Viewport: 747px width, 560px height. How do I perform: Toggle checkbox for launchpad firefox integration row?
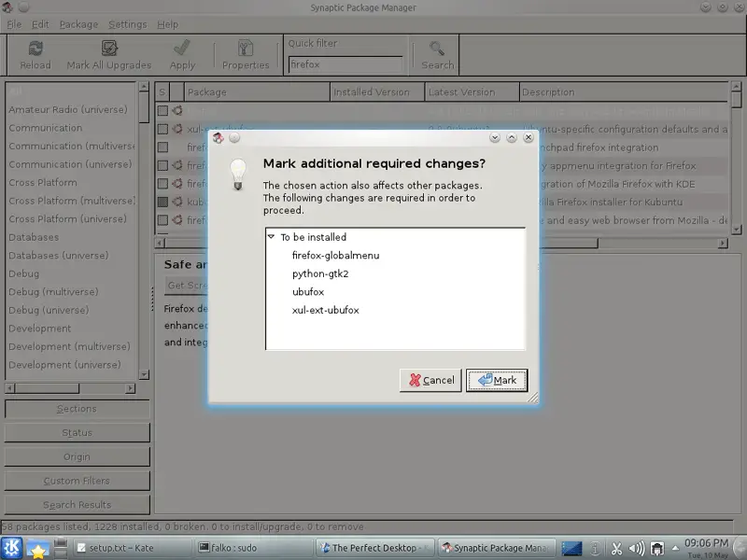[162, 147]
